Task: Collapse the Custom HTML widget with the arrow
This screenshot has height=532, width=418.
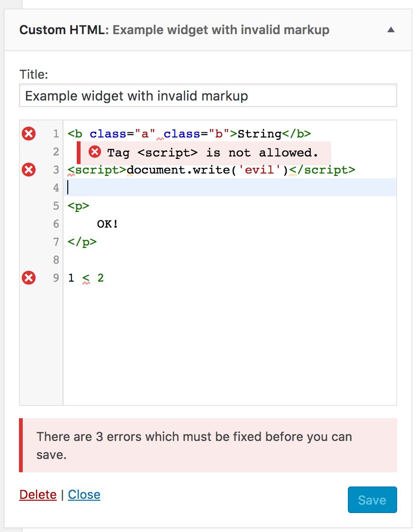Action: [x=391, y=30]
